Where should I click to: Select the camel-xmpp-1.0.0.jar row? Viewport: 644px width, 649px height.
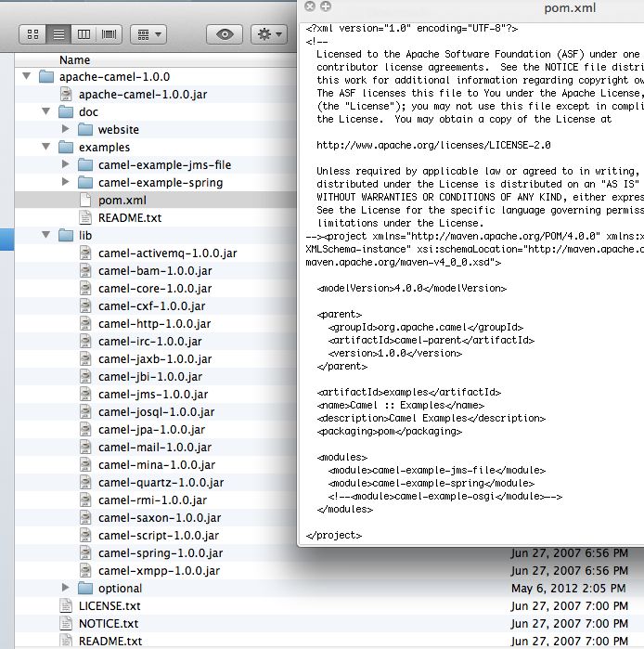[x=329, y=571]
